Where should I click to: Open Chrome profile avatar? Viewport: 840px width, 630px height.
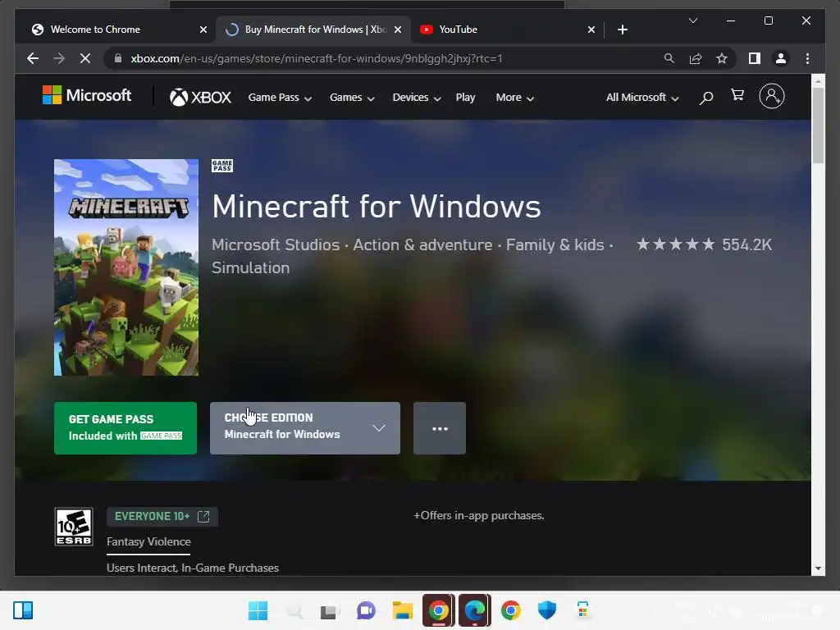(781, 58)
